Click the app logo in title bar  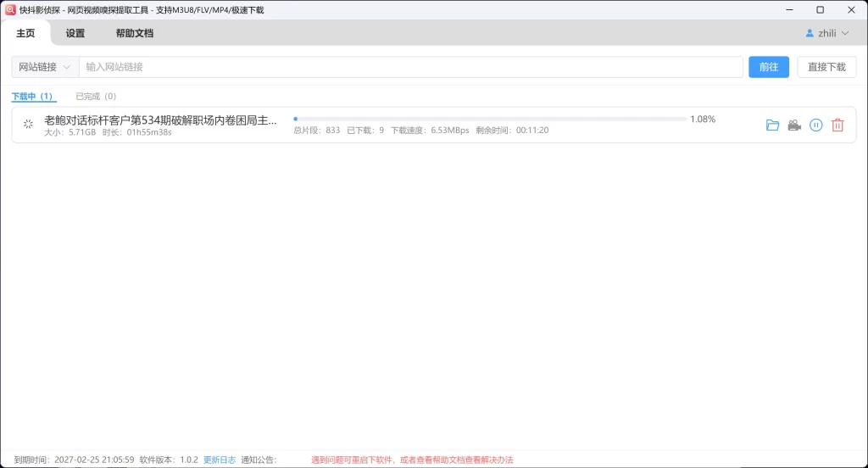coord(10,10)
